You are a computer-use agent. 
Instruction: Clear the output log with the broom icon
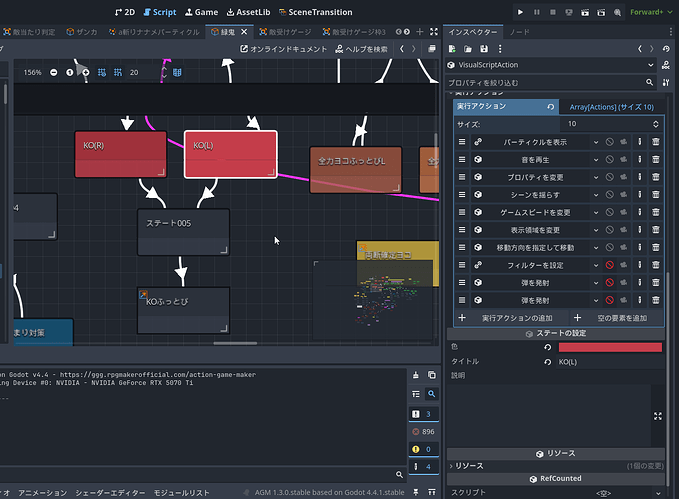click(416, 375)
